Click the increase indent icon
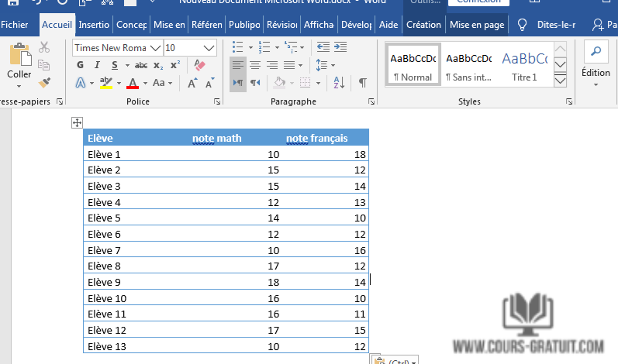The width and height of the screenshot is (618, 364). pos(340,48)
